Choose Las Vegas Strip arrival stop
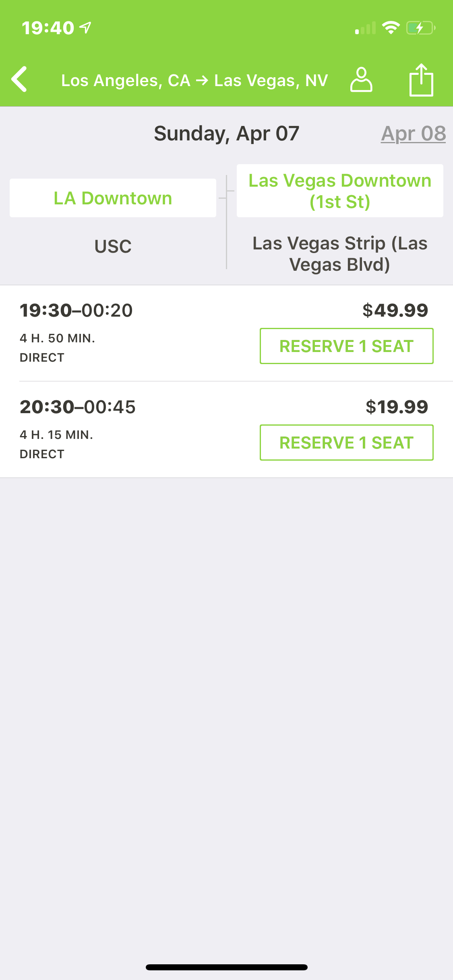 (340, 254)
